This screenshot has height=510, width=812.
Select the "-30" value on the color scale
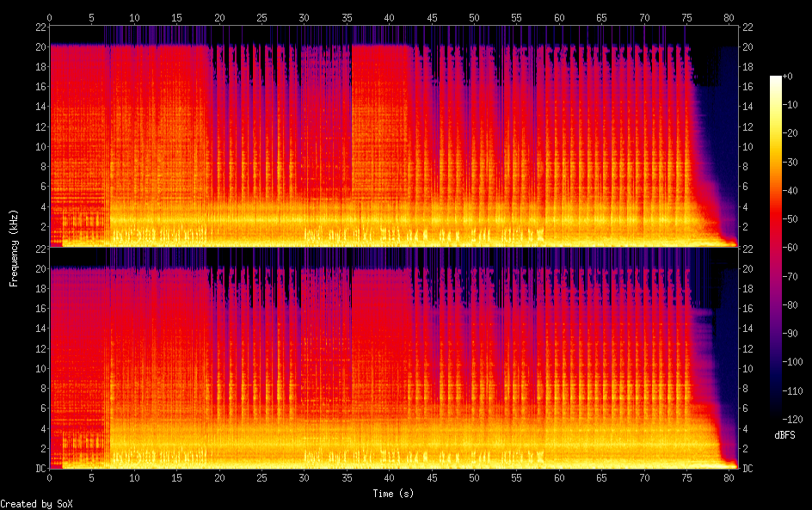[x=790, y=162]
